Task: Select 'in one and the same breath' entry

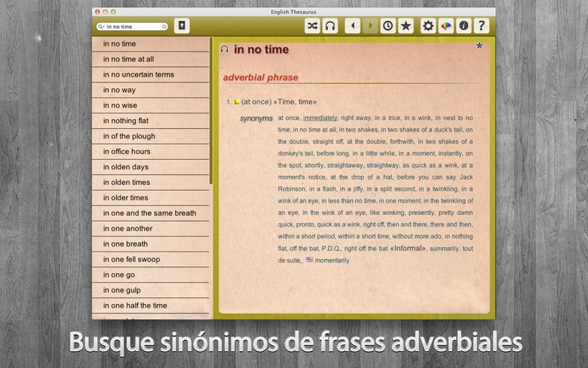Action: coord(151,213)
